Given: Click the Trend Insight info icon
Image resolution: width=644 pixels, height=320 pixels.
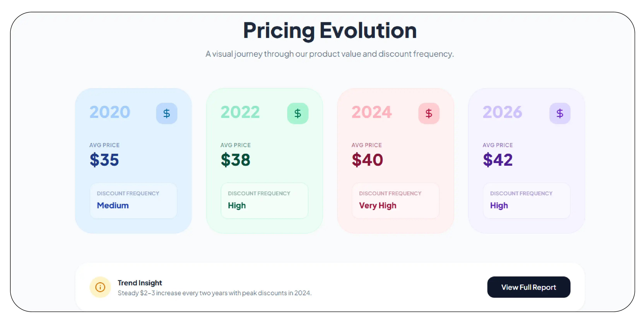Looking at the screenshot, I should (100, 287).
